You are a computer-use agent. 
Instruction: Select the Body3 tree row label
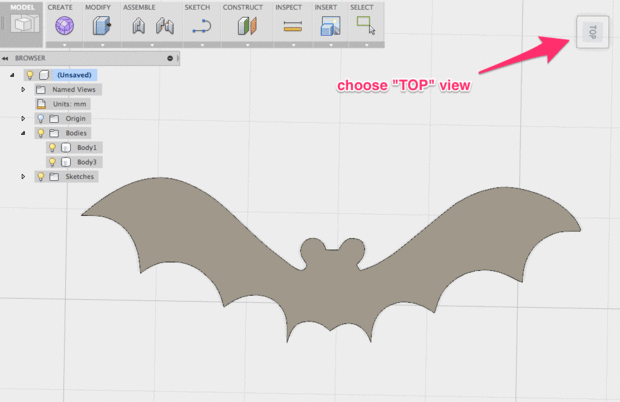87,162
